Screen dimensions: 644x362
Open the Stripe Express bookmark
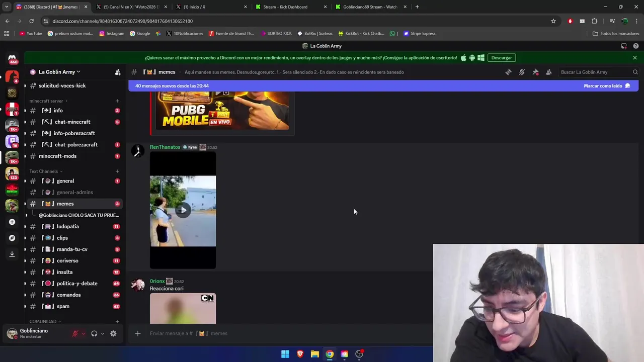tap(420, 34)
